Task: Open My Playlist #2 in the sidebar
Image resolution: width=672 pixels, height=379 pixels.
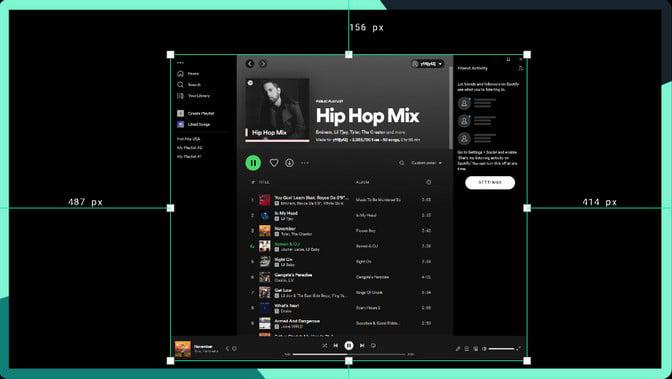Action: [189, 148]
